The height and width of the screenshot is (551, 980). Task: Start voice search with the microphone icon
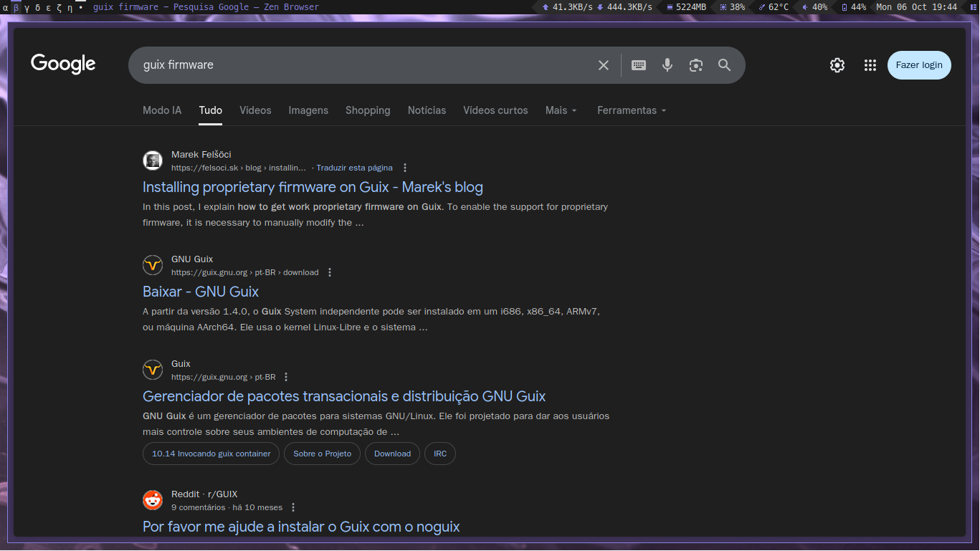667,65
